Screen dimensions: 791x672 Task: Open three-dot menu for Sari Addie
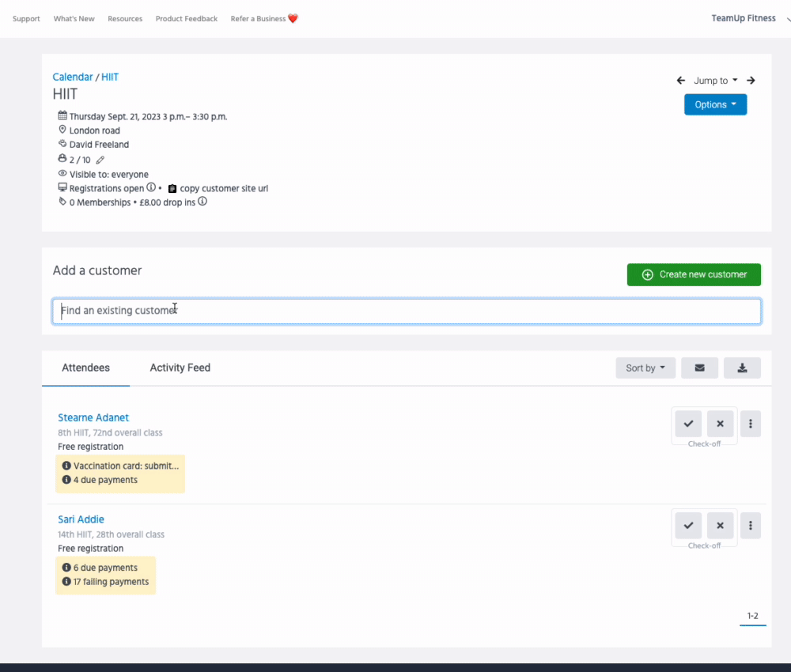(x=750, y=525)
